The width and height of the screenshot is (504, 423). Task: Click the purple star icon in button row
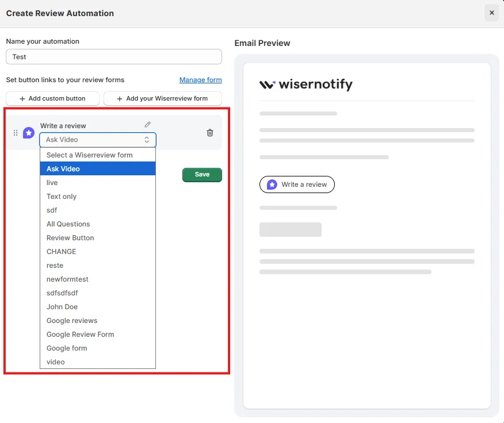(29, 133)
